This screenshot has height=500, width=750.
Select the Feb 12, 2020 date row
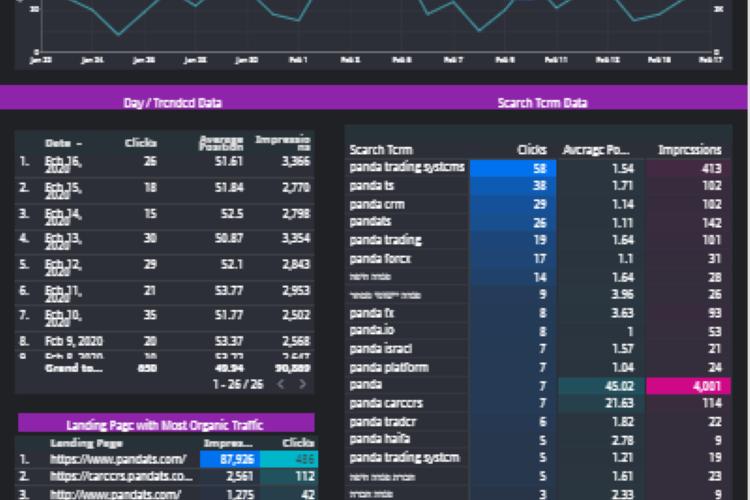(x=165, y=267)
